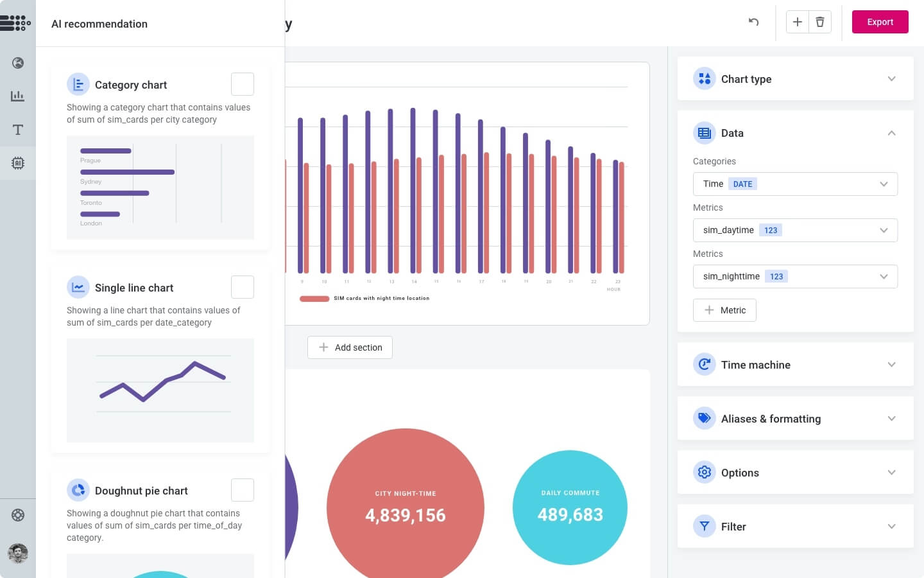Click the AI chip icon in sidebar
This screenshot has height=578, width=924.
[x=18, y=163]
